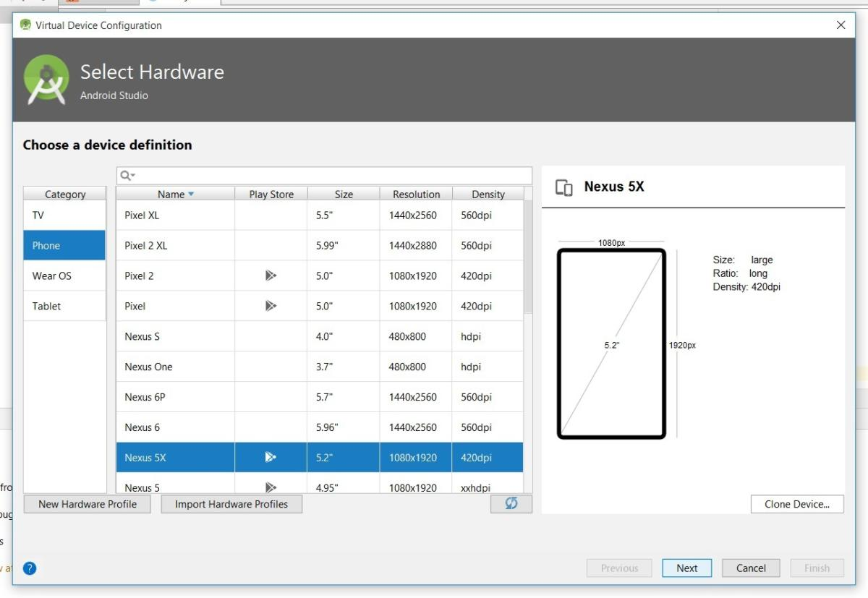
Task: Open the help question mark icon
Action: tap(30, 568)
